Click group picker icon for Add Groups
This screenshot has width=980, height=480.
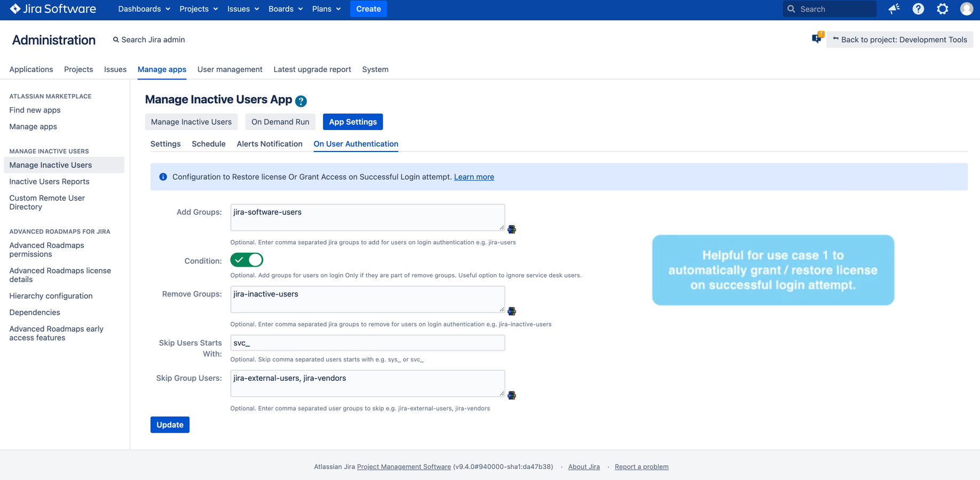512,229
